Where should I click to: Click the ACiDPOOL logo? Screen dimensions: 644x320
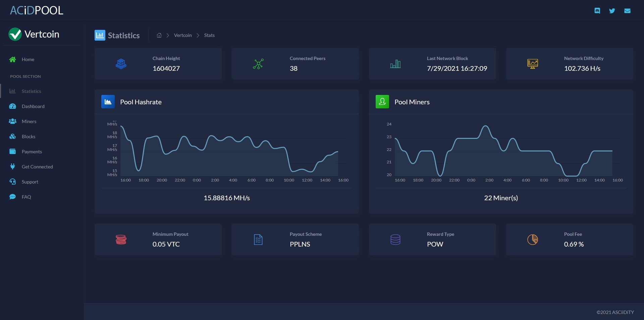click(37, 10)
